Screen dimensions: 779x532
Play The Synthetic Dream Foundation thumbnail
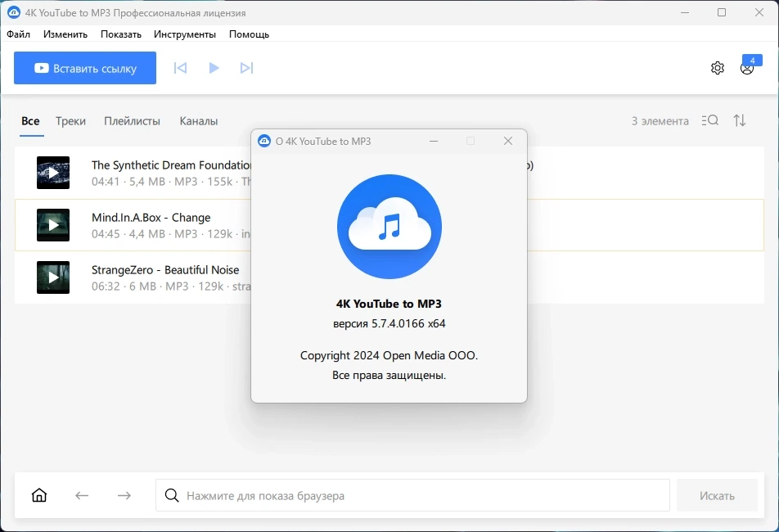point(53,173)
